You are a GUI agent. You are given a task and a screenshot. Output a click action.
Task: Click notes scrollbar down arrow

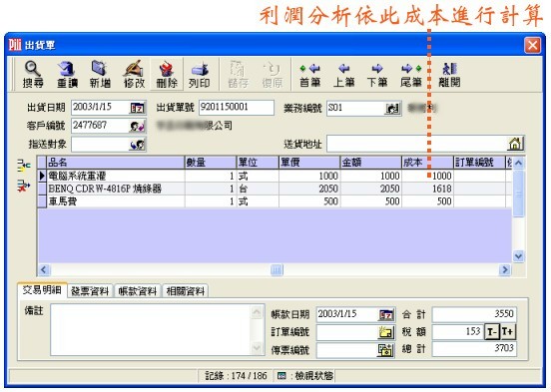coord(258,348)
